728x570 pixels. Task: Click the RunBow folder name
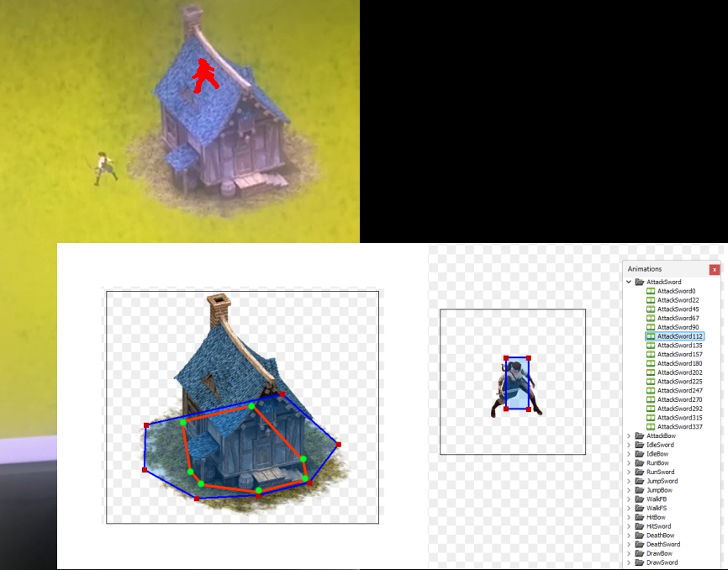657,462
